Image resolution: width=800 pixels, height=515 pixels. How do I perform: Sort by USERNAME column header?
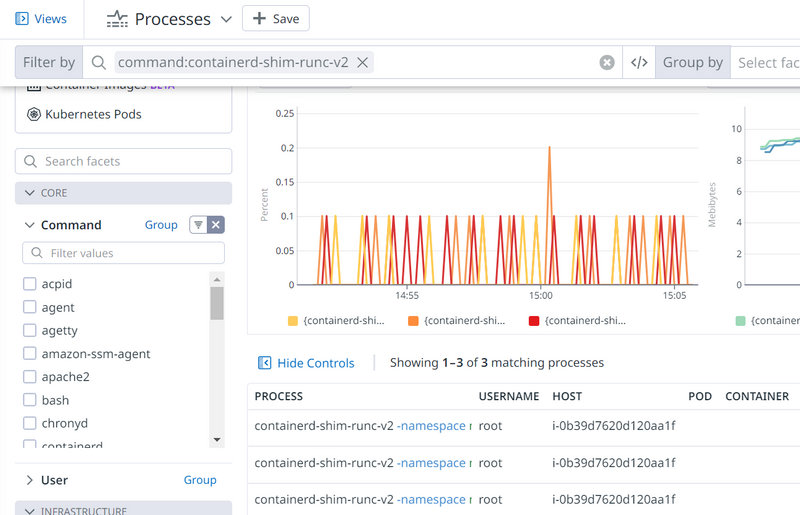pos(509,396)
